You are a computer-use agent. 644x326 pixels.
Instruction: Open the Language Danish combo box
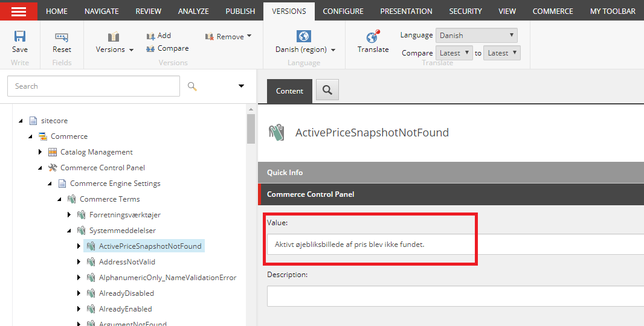(x=477, y=35)
